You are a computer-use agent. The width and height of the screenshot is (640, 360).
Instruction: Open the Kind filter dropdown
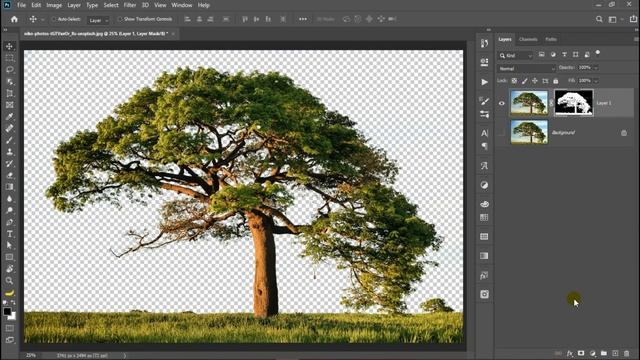pos(516,56)
